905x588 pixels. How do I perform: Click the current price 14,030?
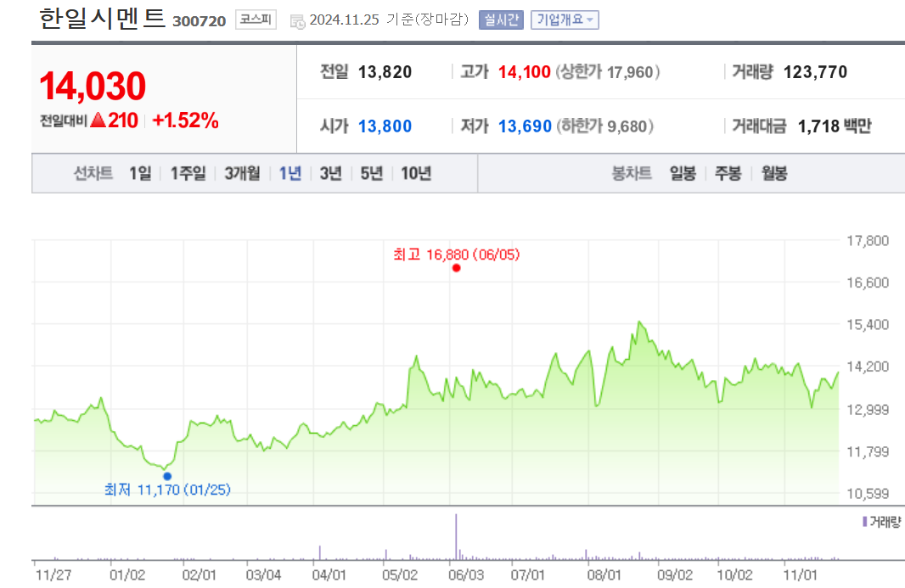(93, 86)
